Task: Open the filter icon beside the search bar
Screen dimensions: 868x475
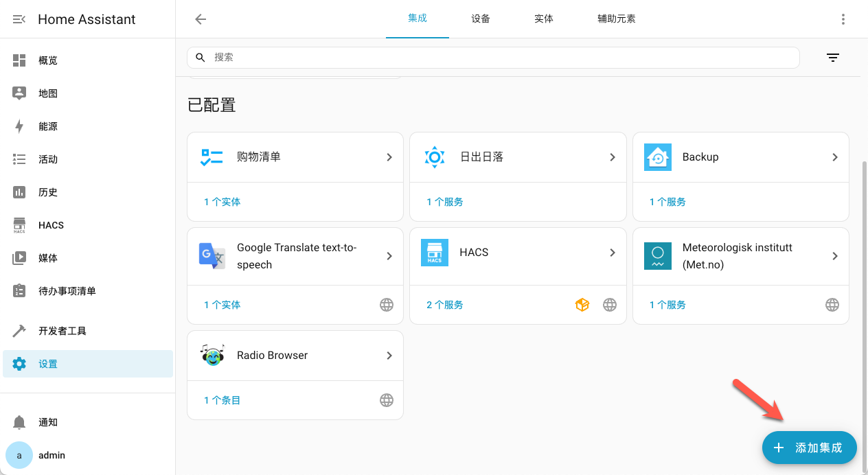Action: pos(833,58)
